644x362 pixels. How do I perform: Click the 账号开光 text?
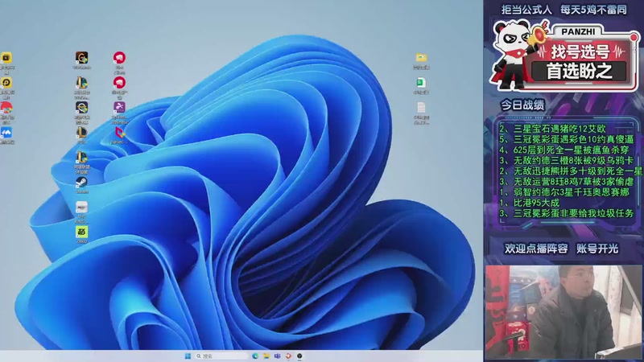(x=597, y=249)
